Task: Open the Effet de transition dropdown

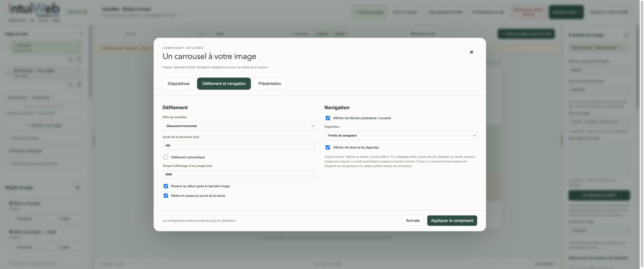Action: pyautogui.click(x=239, y=126)
